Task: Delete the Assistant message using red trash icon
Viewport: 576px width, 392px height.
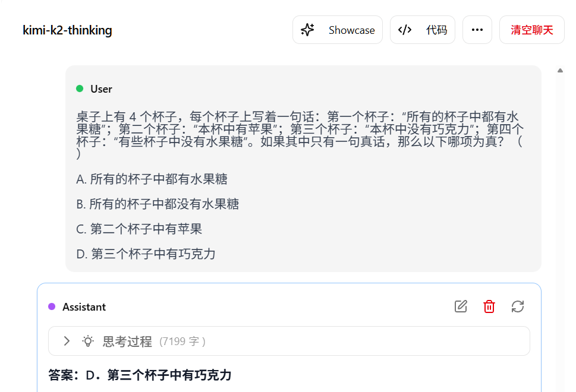Action: [489, 306]
